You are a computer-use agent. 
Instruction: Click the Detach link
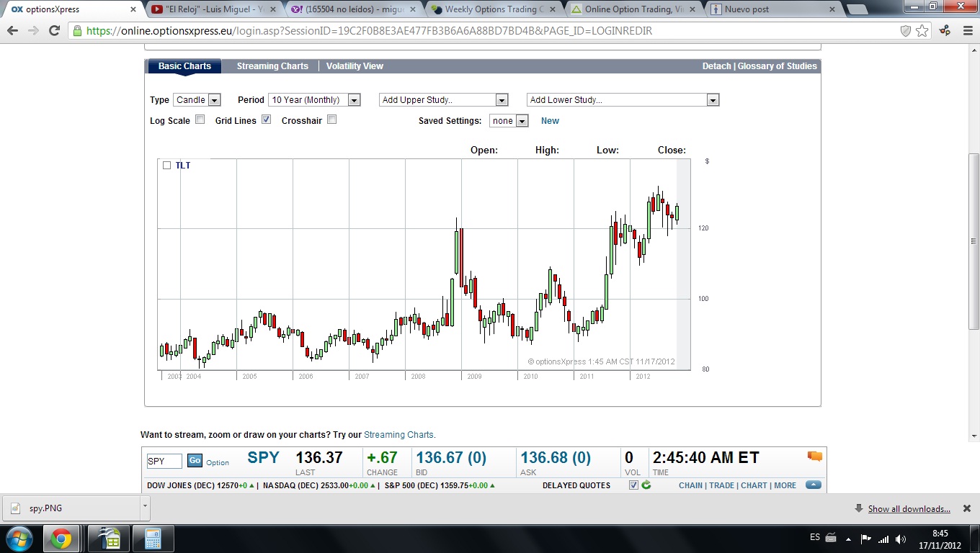[x=717, y=66]
